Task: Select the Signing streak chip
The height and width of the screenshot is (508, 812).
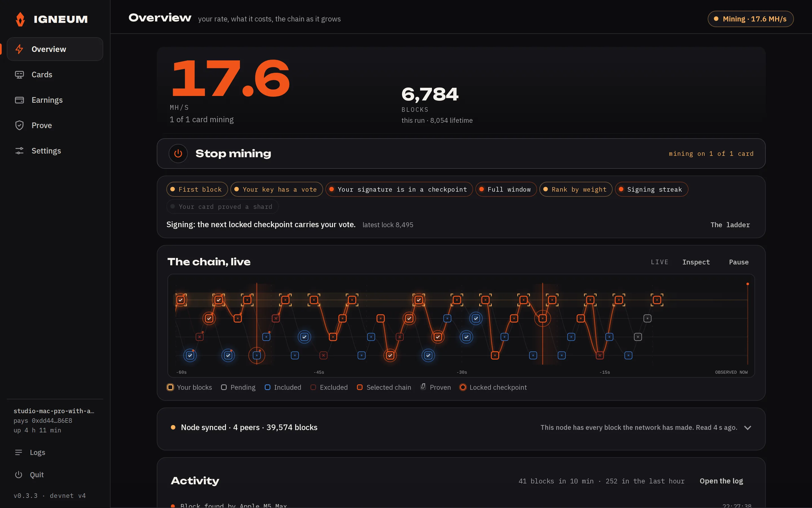Action: 651,189
